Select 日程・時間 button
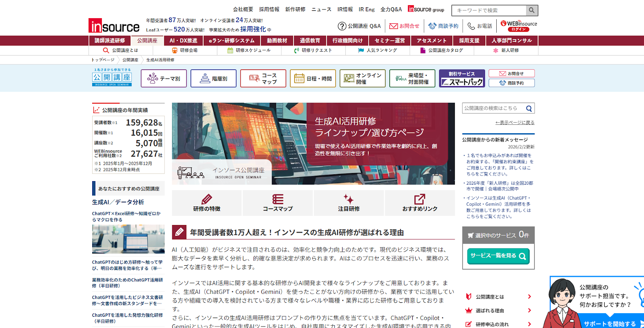The height and width of the screenshot is (328, 644). [x=313, y=78]
